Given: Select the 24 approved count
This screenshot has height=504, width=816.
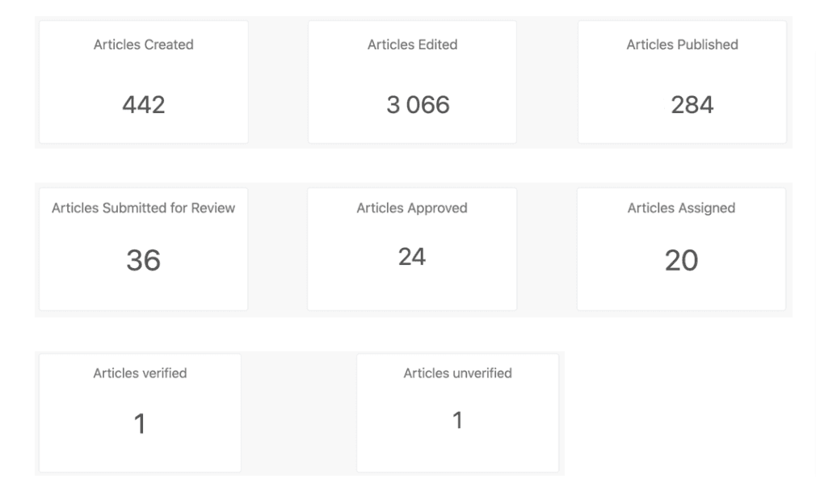Looking at the screenshot, I should [x=412, y=257].
